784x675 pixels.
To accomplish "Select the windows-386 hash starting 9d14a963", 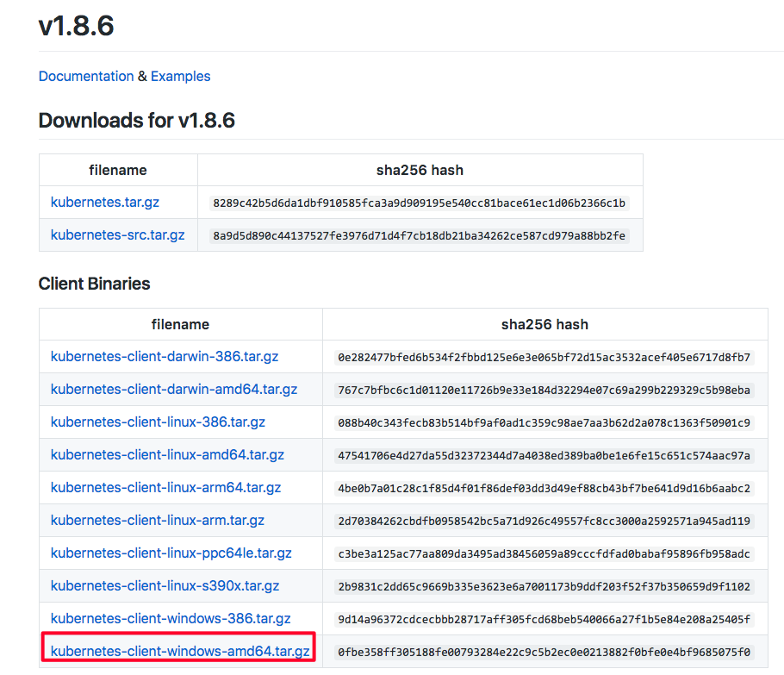I will [544, 620].
